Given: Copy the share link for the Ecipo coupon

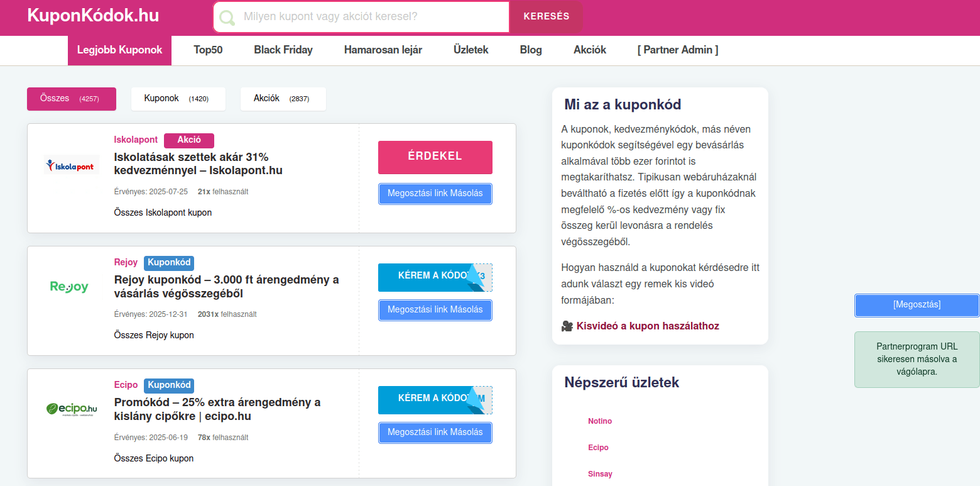Looking at the screenshot, I should (435, 433).
